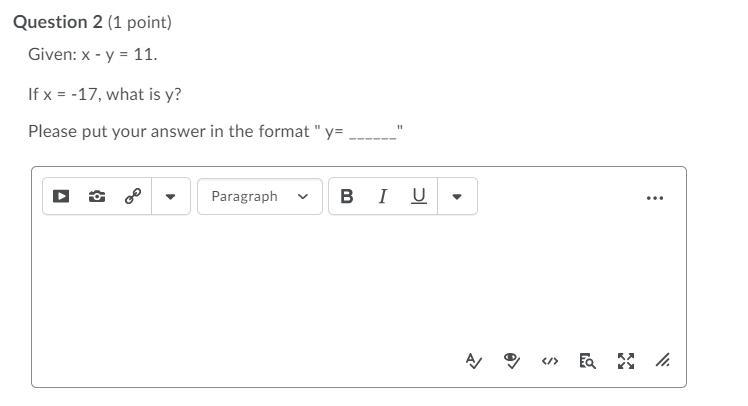The height and width of the screenshot is (406, 748).
Task: Click the 'Given: x - y = 11.' text
Action: pos(93,57)
